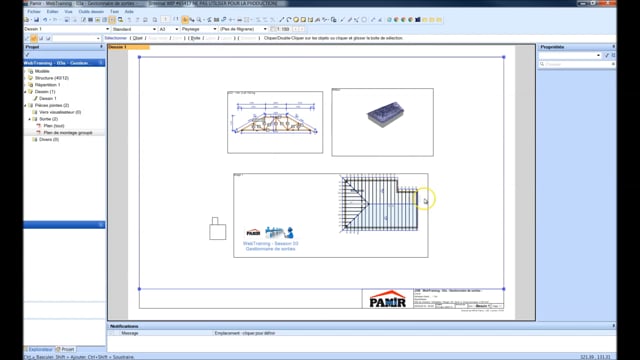Click the PDF icon beside Plan (tout)
The image size is (640, 360).
click(39, 126)
